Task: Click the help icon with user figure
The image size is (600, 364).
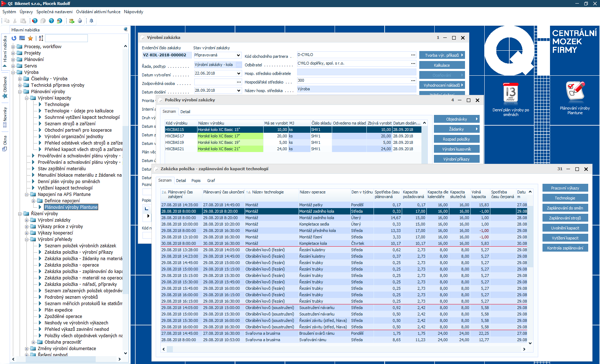Action: click(60, 21)
